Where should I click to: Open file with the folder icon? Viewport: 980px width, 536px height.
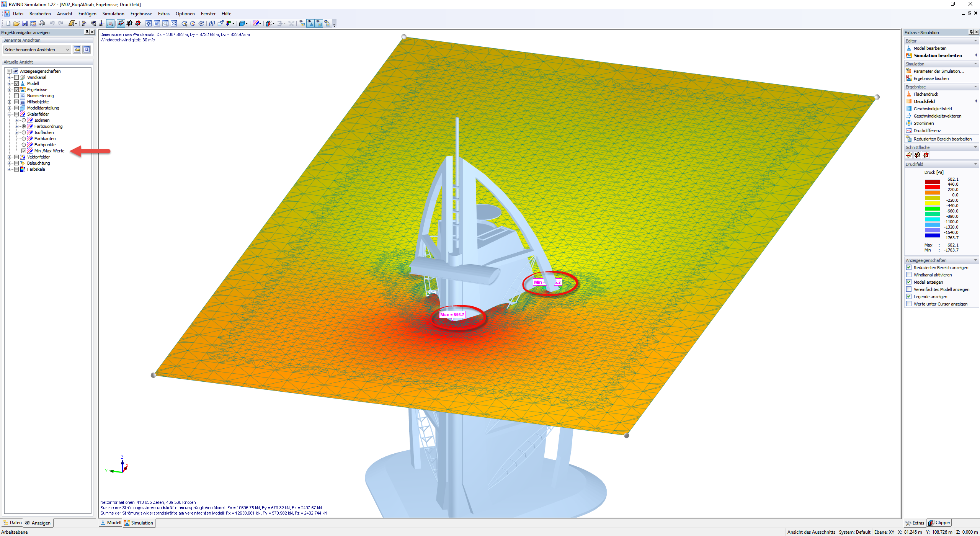[x=16, y=24]
